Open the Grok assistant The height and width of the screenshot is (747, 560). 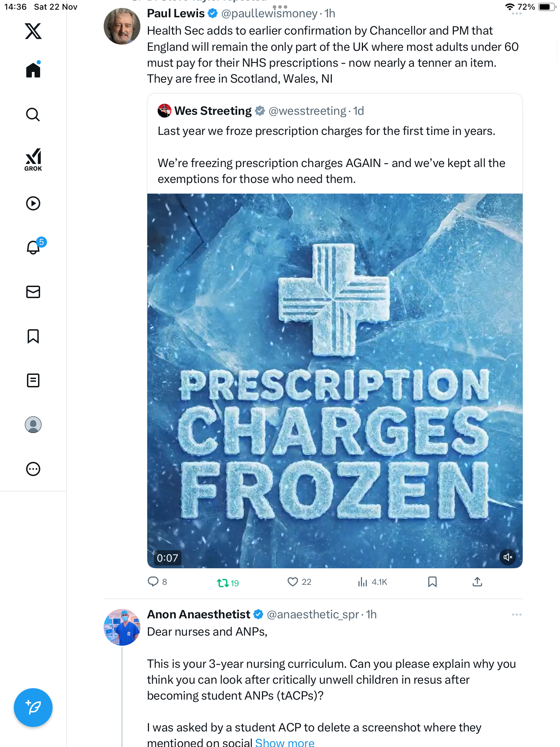(33, 159)
